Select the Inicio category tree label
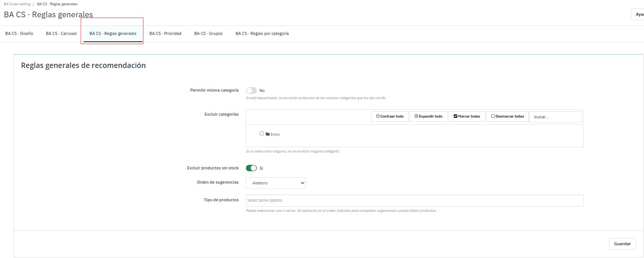This screenshot has width=644, height=258. tap(275, 134)
